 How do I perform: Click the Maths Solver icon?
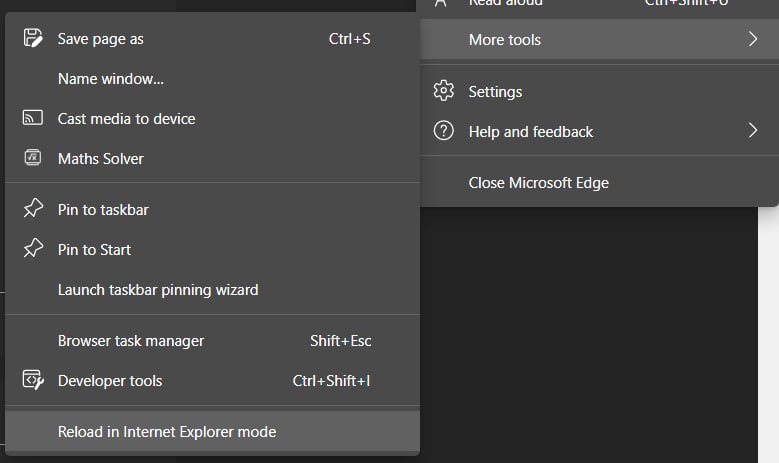[33, 157]
